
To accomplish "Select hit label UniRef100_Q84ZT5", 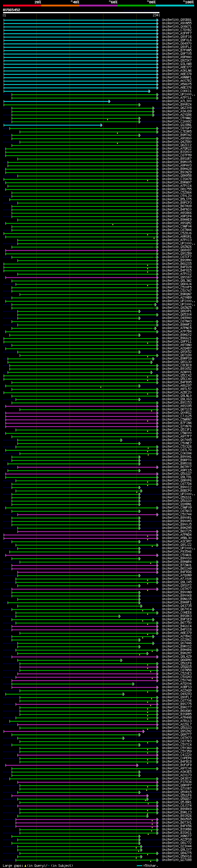I will (177, 853).
